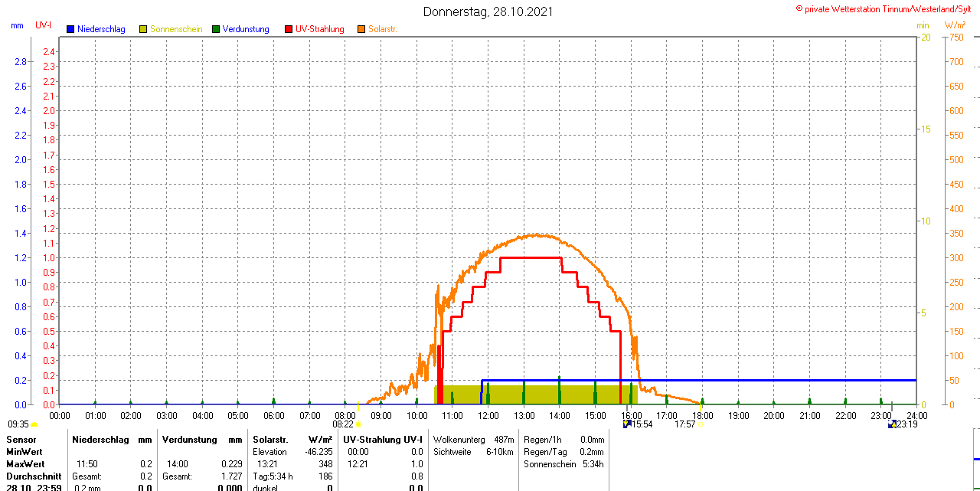Click the sunrise icon next to 08:22
Screen dimensions: 980x491
tap(358, 424)
